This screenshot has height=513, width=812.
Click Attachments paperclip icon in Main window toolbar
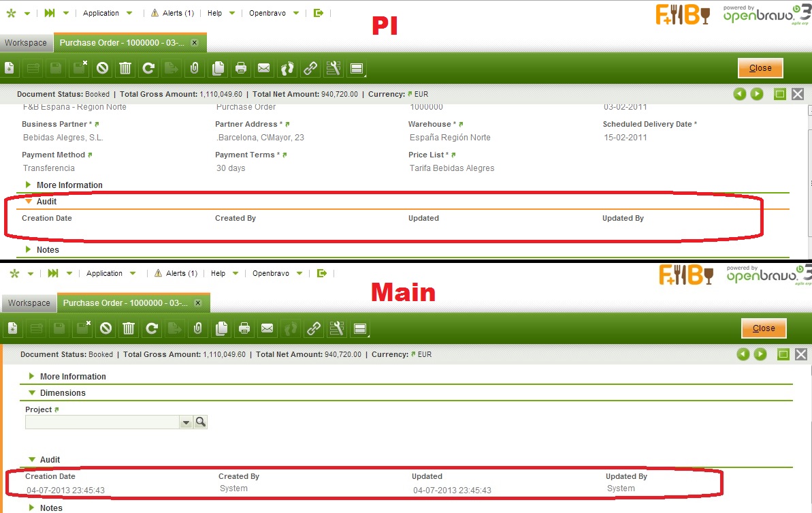(x=198, y=328)
